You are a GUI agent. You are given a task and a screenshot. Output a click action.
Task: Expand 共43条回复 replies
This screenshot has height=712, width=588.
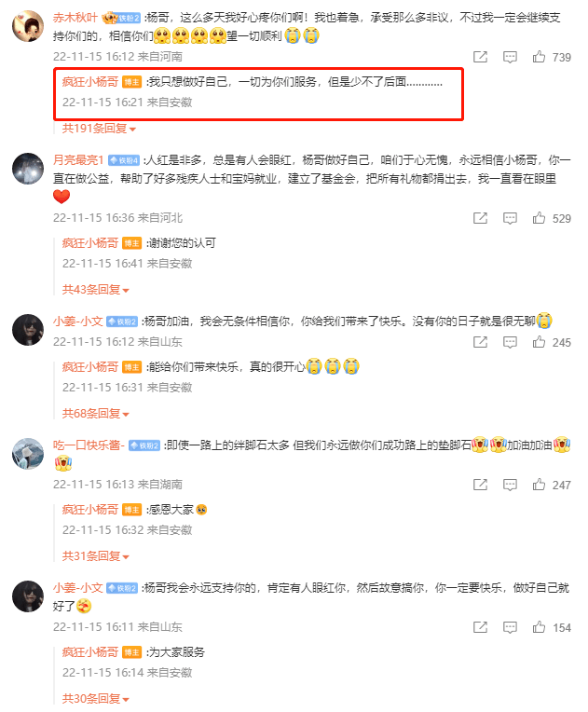coord(96,290)
